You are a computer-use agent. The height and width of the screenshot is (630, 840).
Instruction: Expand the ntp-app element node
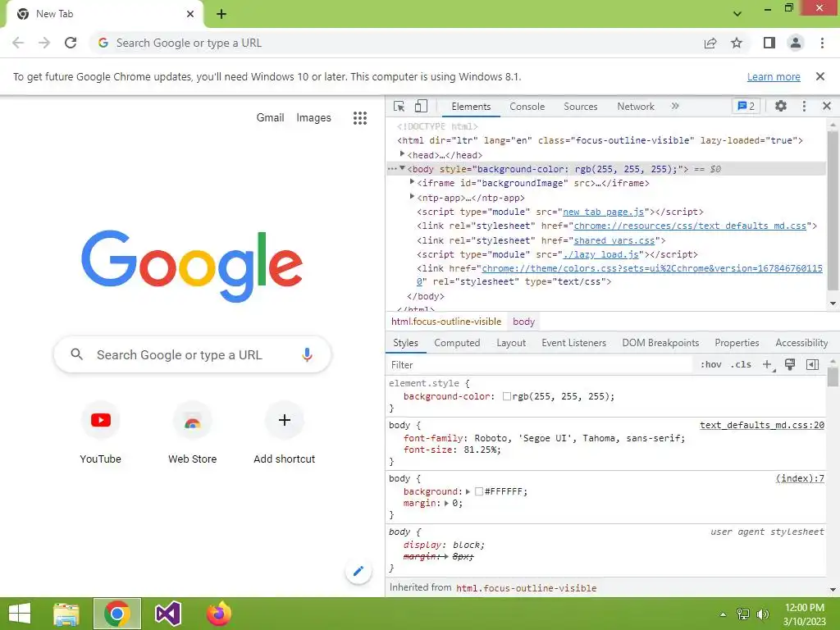click(x=412, y=197)
